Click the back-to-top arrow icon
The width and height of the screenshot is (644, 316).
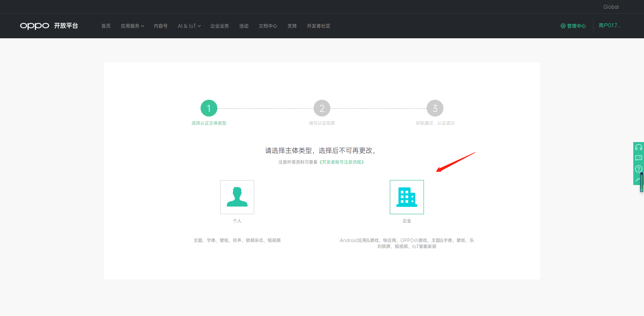[x=637, y=180]
